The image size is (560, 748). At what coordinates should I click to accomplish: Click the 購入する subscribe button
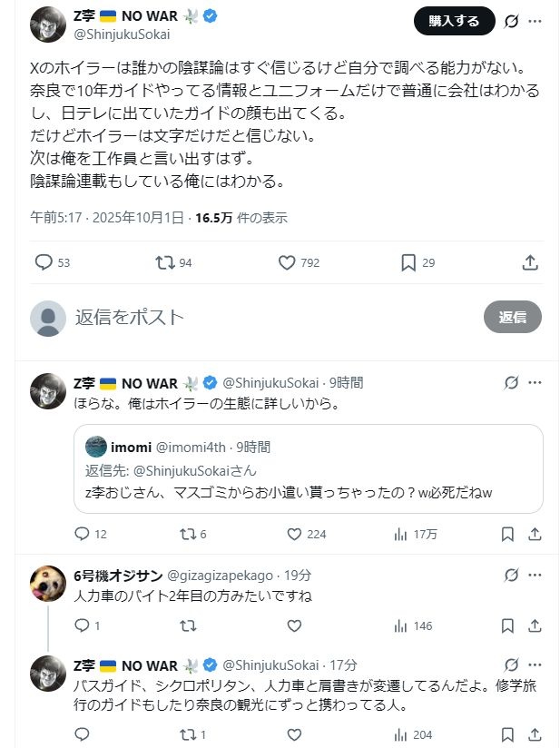(454, 21)
